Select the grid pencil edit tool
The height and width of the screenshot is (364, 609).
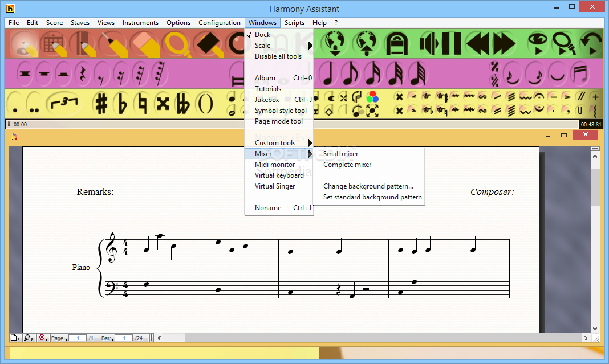click(55, 44)
